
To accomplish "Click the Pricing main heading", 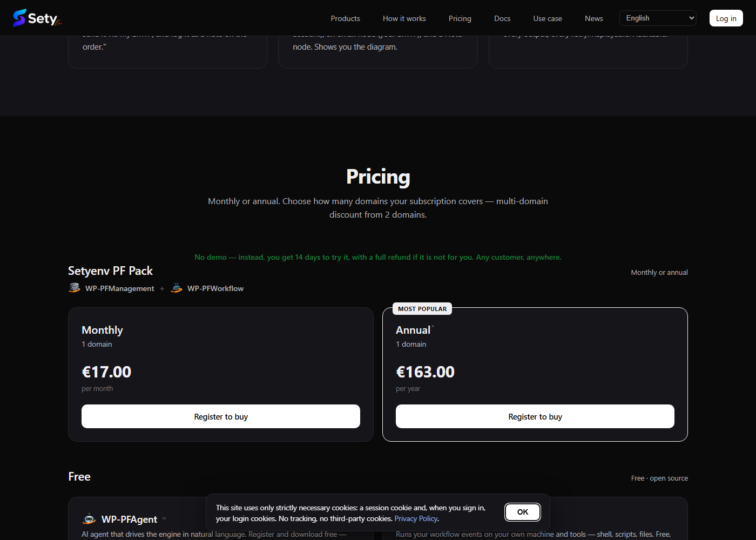I will coord(378,177).
